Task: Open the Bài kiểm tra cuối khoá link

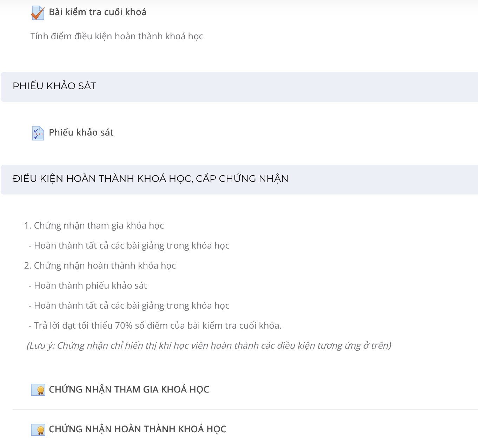Action: 98,12
